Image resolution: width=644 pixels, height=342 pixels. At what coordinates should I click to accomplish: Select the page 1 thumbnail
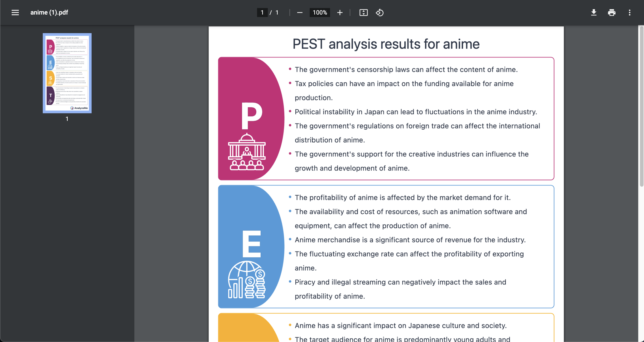click(x=67, y=73)
